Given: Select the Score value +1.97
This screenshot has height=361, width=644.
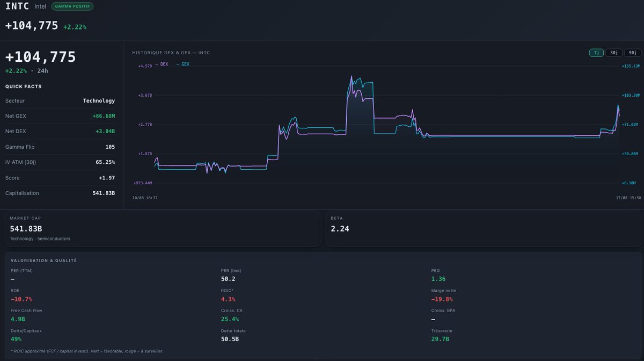Looking at the screenshot, I should point(107,178).
